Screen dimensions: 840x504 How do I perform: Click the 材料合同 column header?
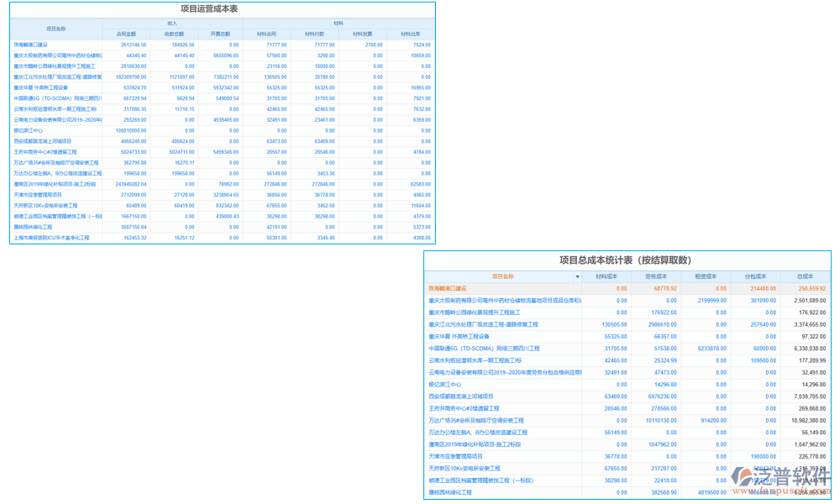266,34
